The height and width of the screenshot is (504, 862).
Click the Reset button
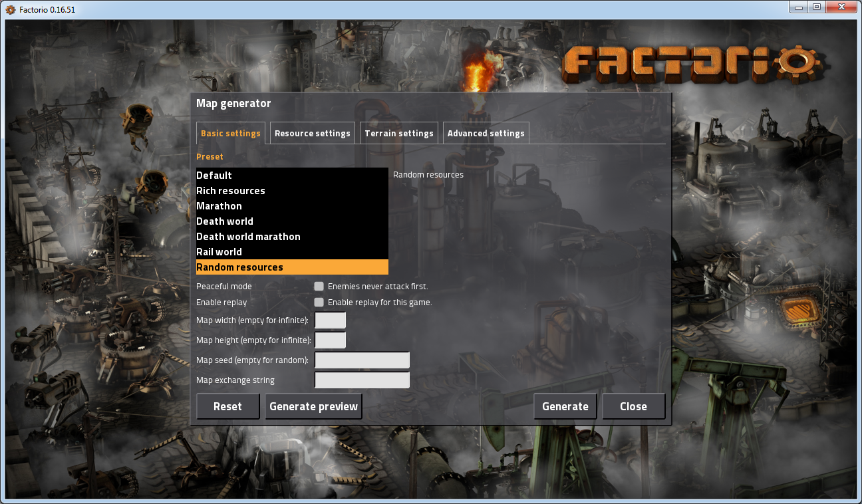pos(228,406)
